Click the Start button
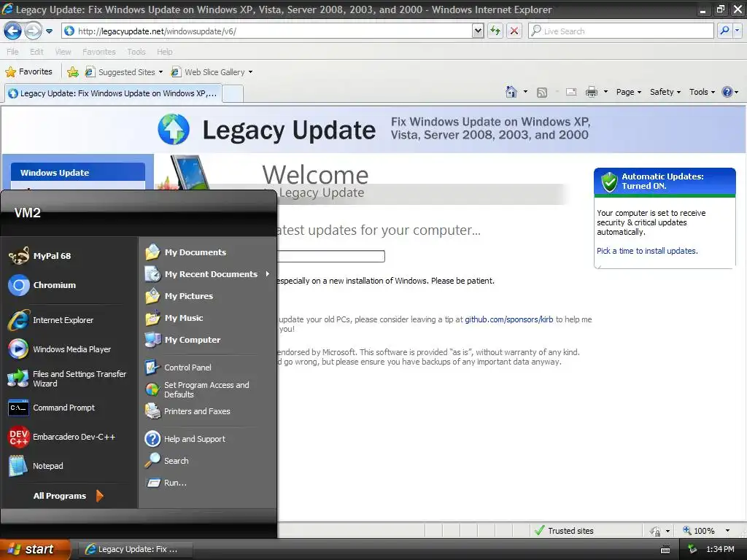 (x=34, y=549)
